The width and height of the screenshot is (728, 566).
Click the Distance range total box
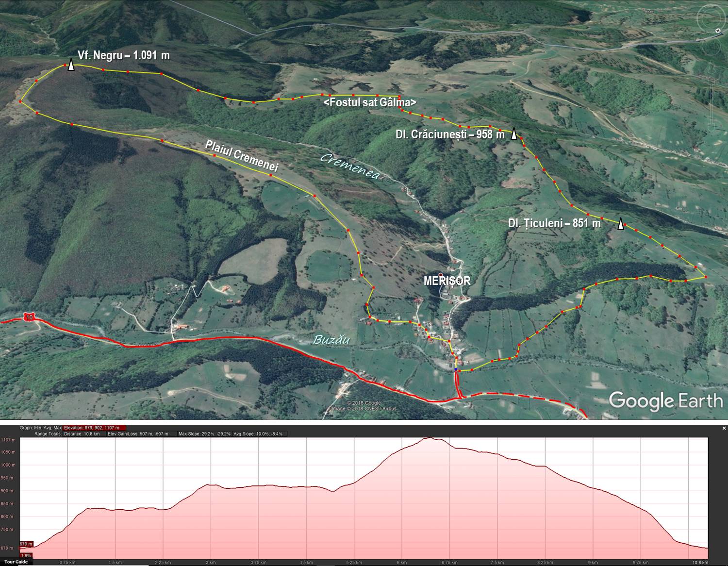point(82,433)
